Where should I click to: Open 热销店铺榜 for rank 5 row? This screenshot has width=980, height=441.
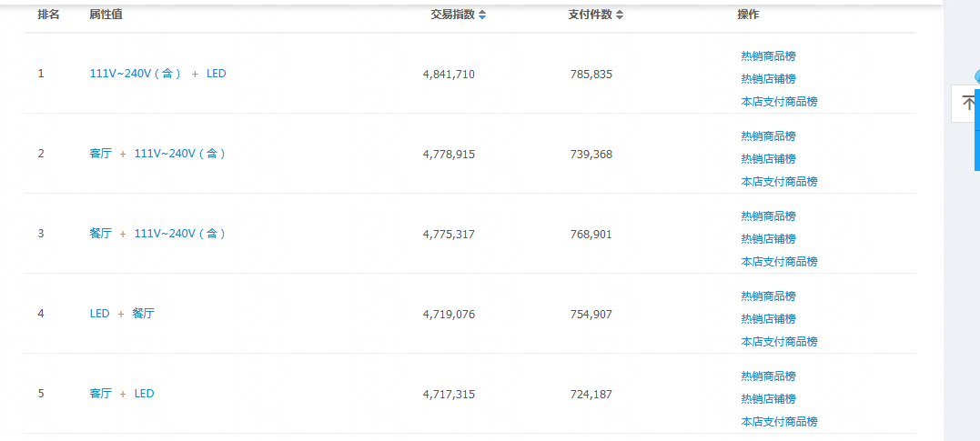[768, 399]
